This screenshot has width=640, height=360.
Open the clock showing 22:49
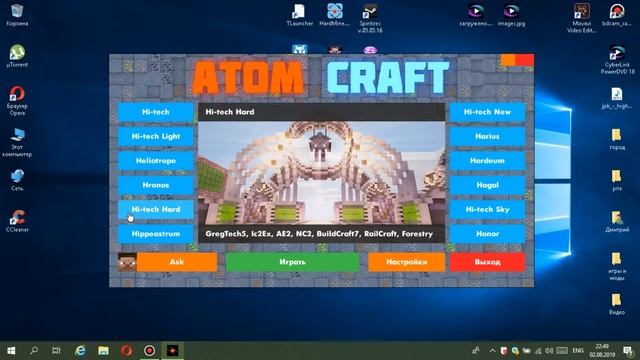602,351
